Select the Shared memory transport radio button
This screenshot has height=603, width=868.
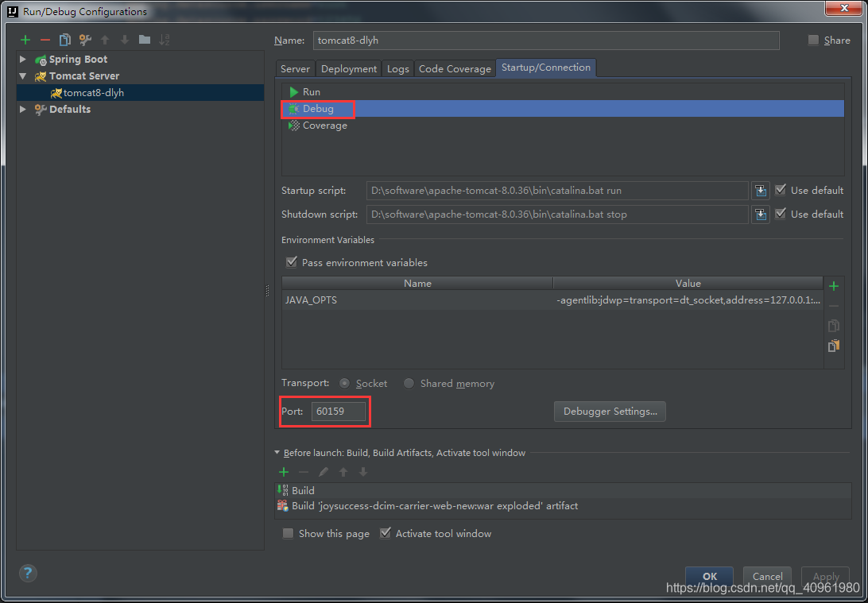point(409,384)
